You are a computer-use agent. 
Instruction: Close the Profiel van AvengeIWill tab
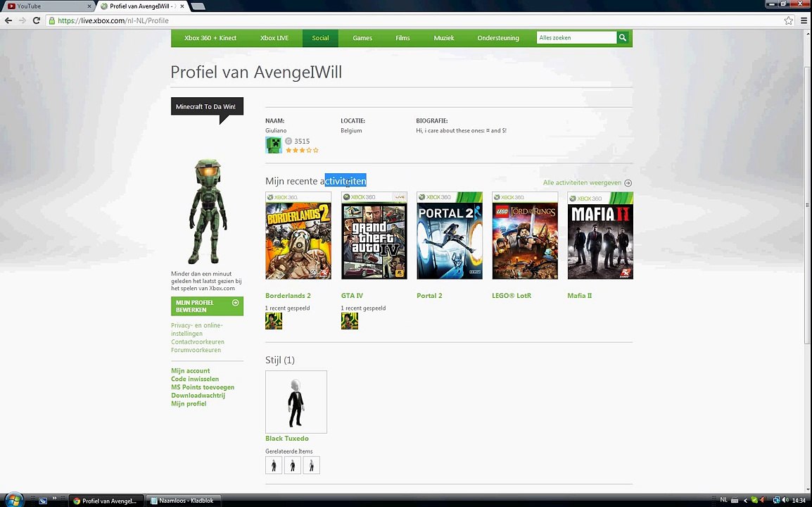pos(182,6)
